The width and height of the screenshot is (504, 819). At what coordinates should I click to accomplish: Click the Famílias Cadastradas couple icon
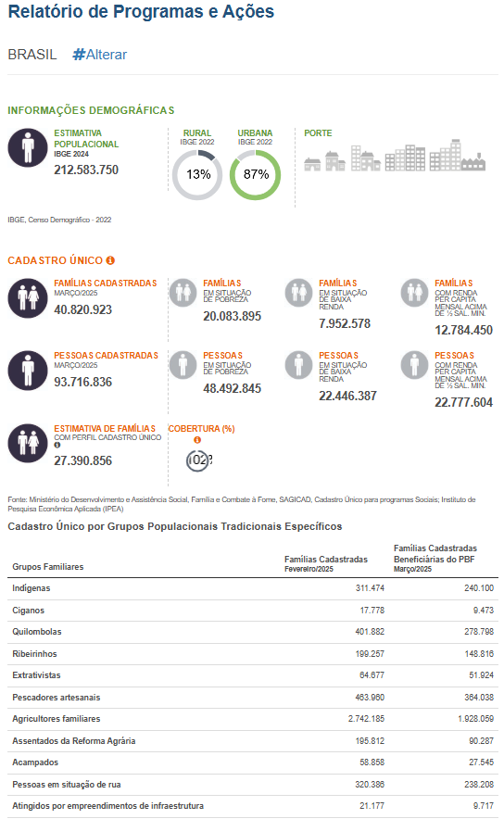28,298
